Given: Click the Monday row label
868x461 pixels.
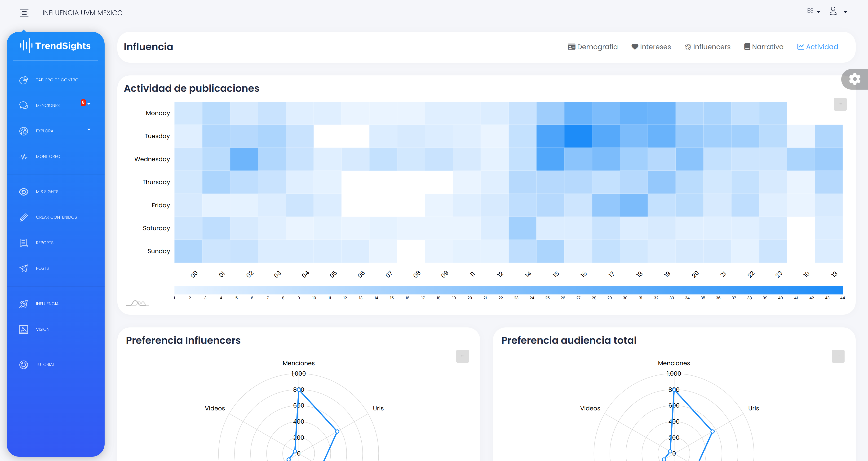Looking at the screenshot, I should 158,113.
